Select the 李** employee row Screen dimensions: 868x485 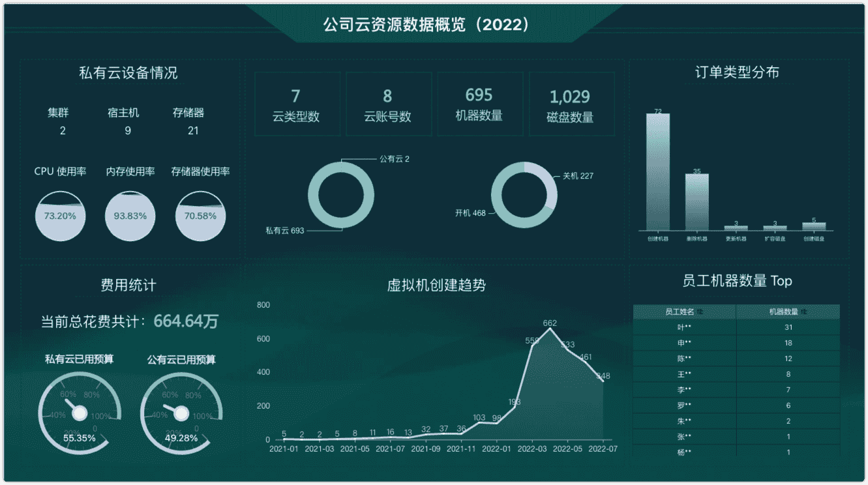[x=736, y=390]
